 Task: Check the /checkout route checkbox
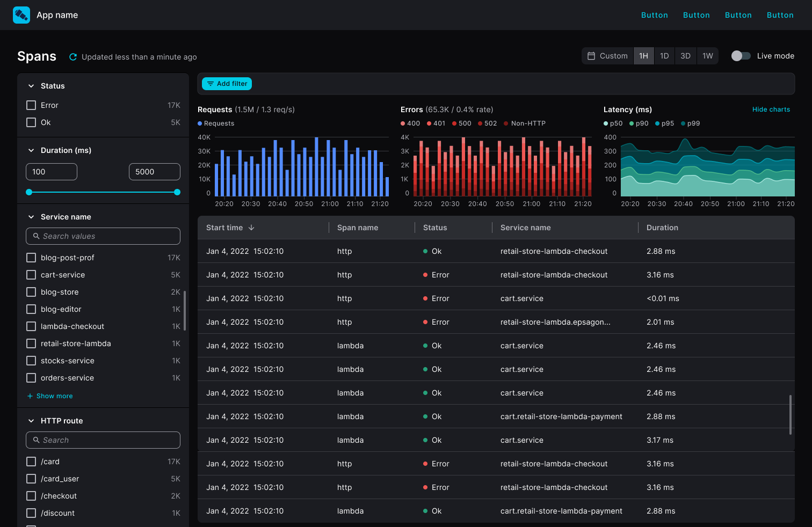click(x=31, y=496)
